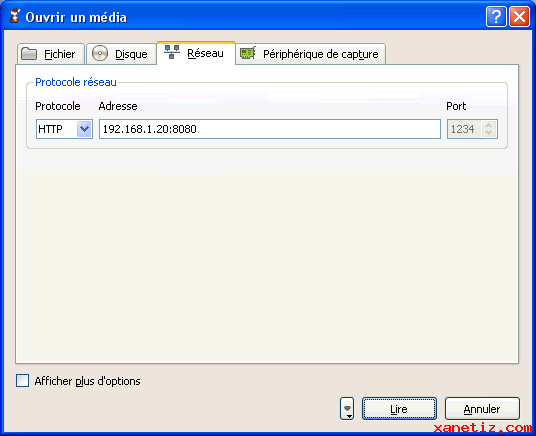Click the Protocole réseau group label
The image size is (536, 436).
pos(76,82)
